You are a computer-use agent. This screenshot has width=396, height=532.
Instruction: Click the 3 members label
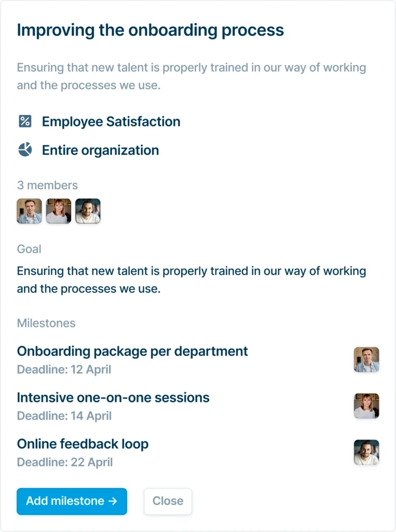pos(47,185)
